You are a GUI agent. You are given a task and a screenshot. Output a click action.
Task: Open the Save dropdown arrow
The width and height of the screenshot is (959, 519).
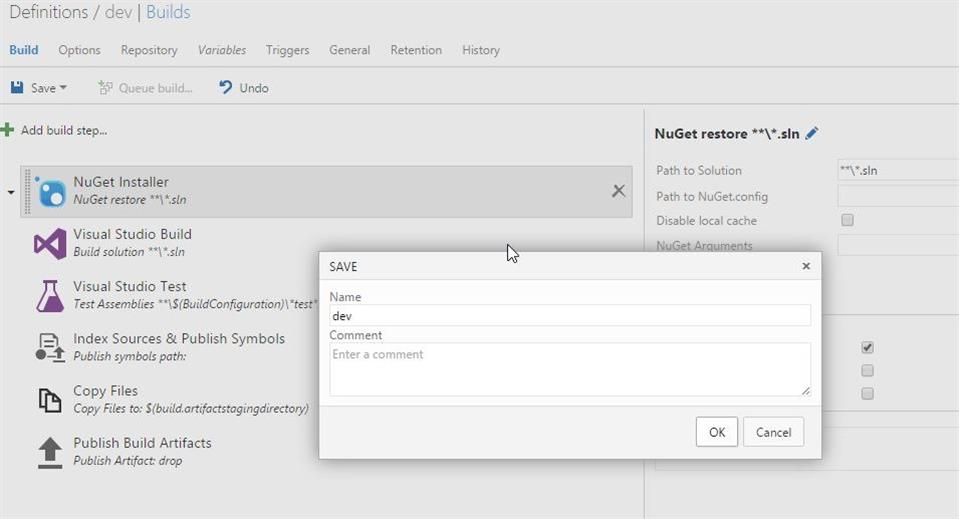pos(64,88)
